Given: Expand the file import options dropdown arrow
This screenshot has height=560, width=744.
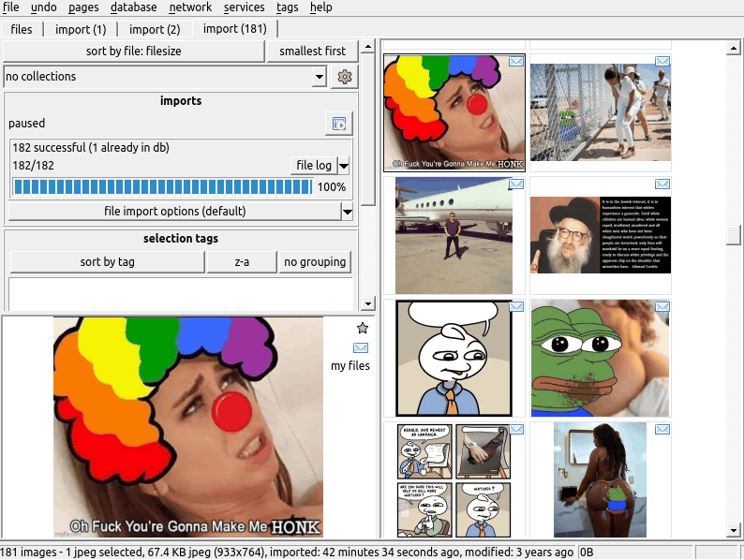Looking at the screenshot, I should (x=348, y=212).
